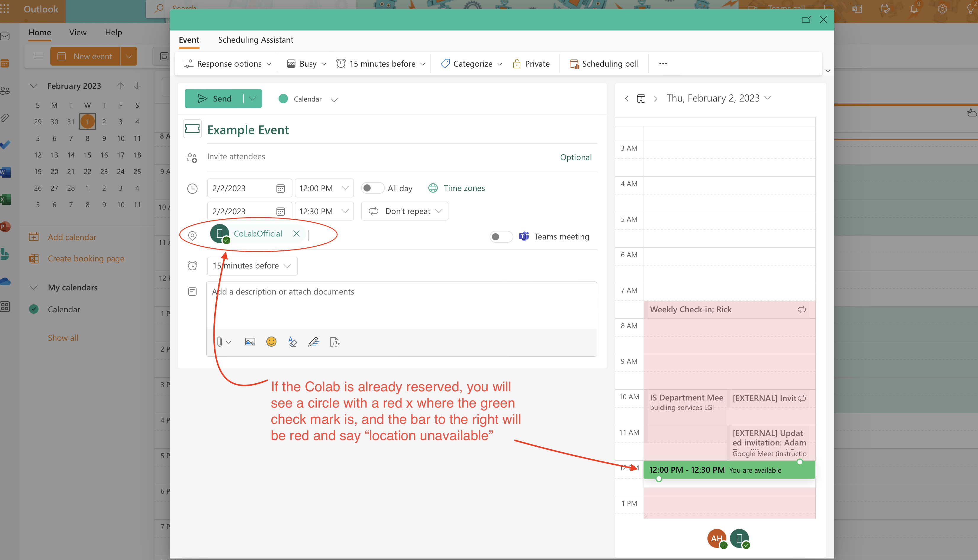Screen dimensions: 978x560
Task: Uncheck the Calendar under My calendars
Action: 34,309
